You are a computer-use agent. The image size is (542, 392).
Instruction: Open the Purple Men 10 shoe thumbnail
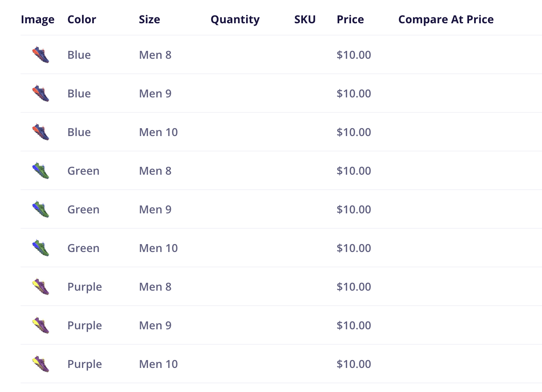(41, 364)
